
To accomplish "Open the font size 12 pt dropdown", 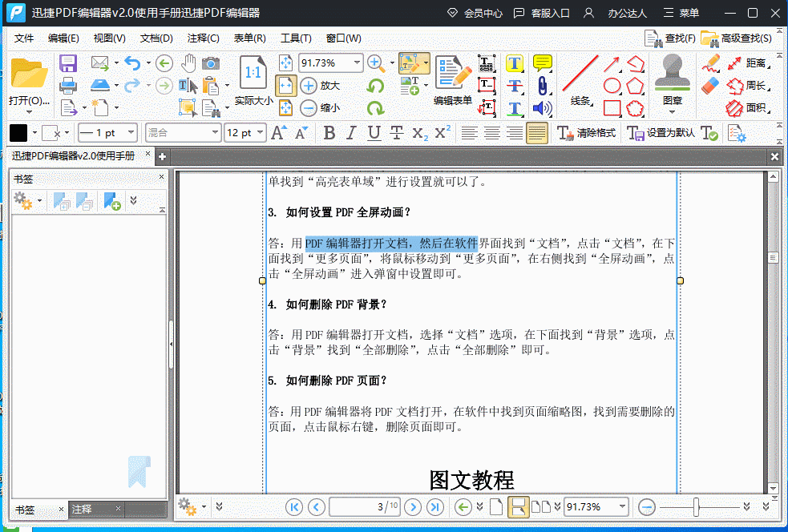I will pyautogui.click(x=260, y=133).
